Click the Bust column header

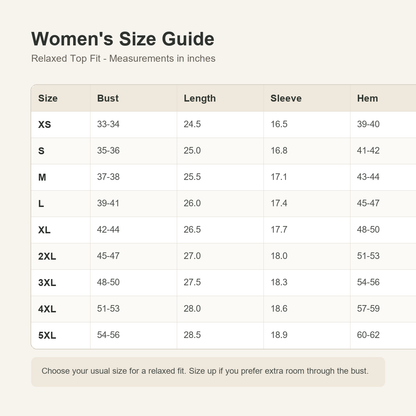108,98
